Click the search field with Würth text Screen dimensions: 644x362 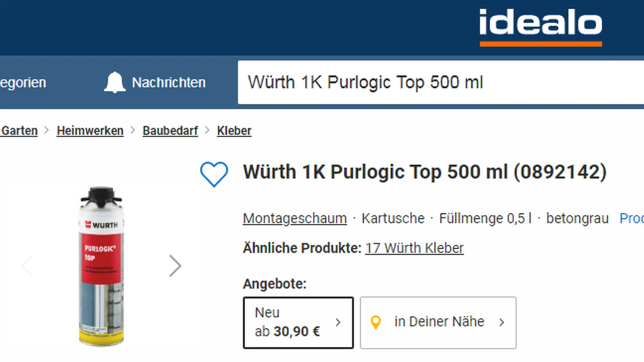[441, 82]
